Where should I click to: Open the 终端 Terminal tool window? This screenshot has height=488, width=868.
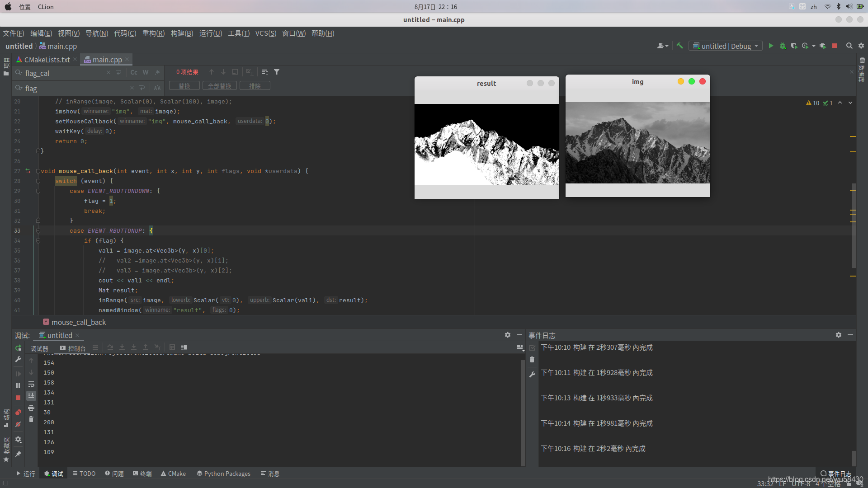142,474
